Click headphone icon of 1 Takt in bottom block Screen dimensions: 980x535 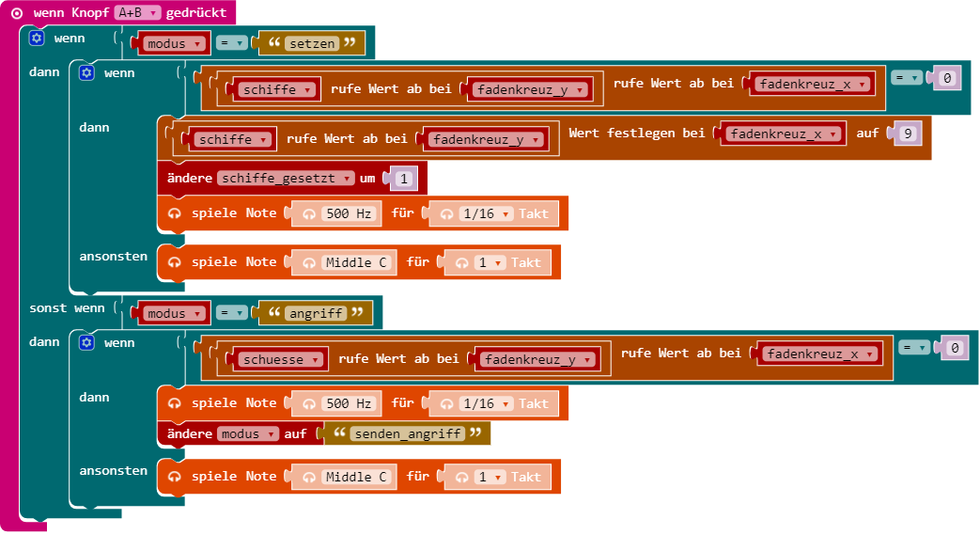pos(460,477)
